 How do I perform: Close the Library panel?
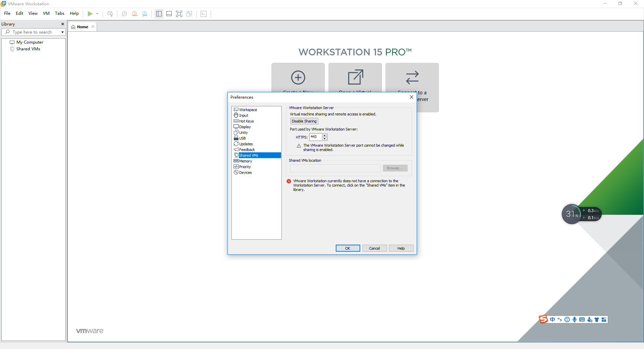point(63,24)
